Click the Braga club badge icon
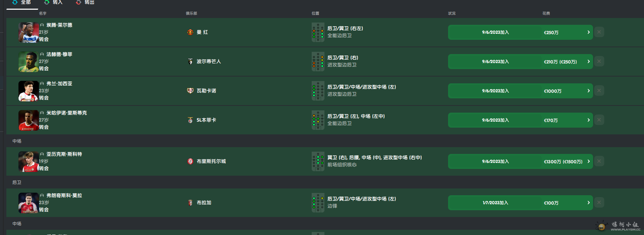Screen dimensions: 644x235 [190, 203]
